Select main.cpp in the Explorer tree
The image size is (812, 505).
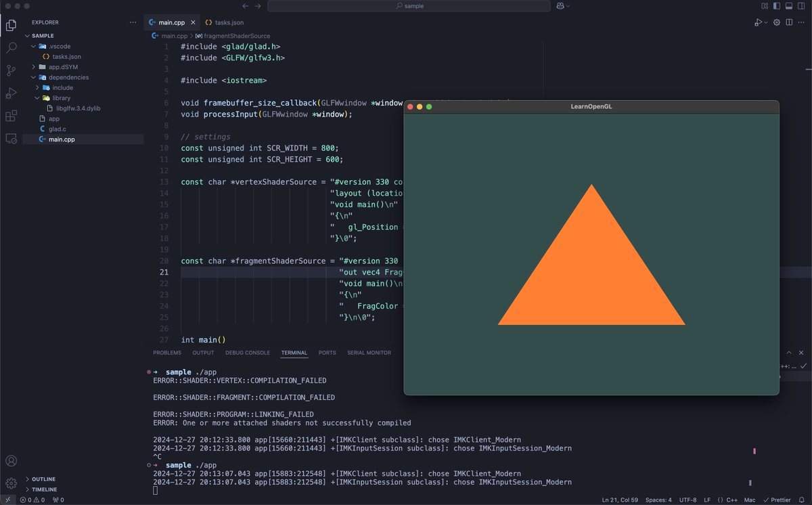pyautogui.click(x=83, y=139)
